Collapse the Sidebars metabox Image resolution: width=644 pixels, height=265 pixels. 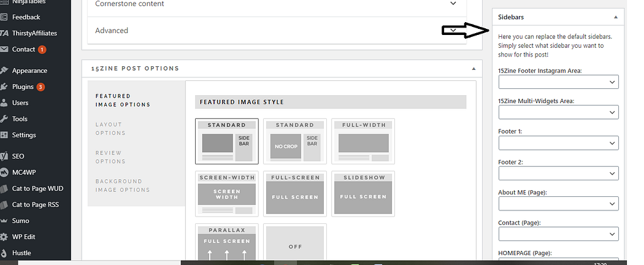[615, 17]
